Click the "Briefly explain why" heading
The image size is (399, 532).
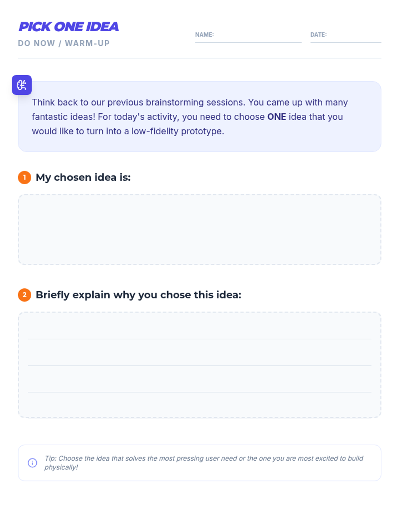point(138,295)
